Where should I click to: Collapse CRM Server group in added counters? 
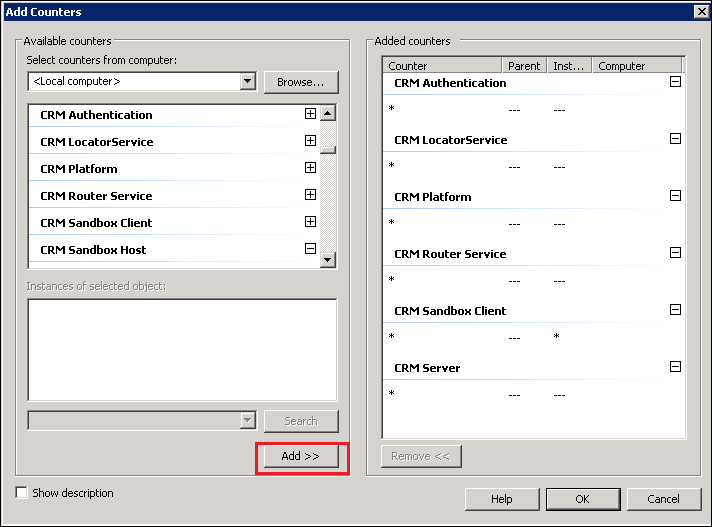pyautogui.click(x=675, y=367)
